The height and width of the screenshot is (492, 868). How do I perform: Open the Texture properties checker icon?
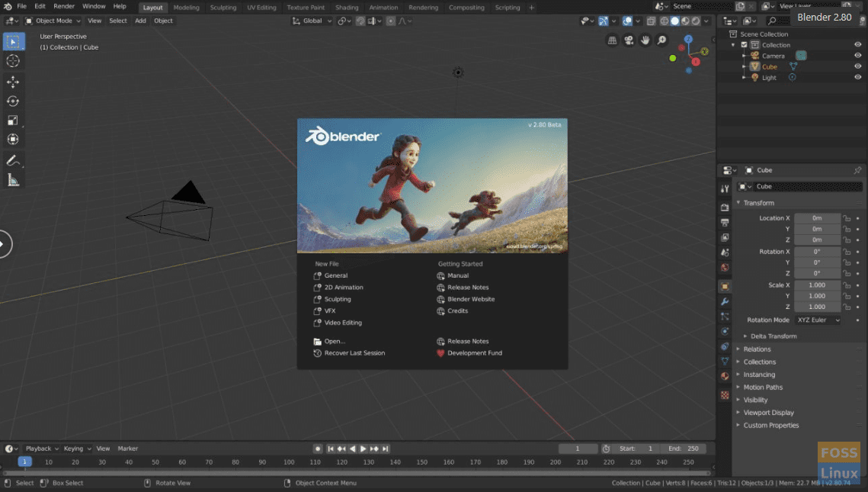(725, 395)
